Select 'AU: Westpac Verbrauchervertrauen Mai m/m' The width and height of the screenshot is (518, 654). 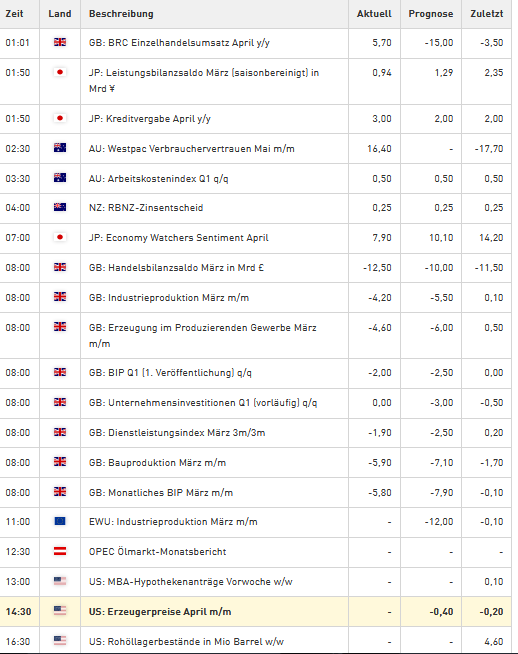(191, 148)
